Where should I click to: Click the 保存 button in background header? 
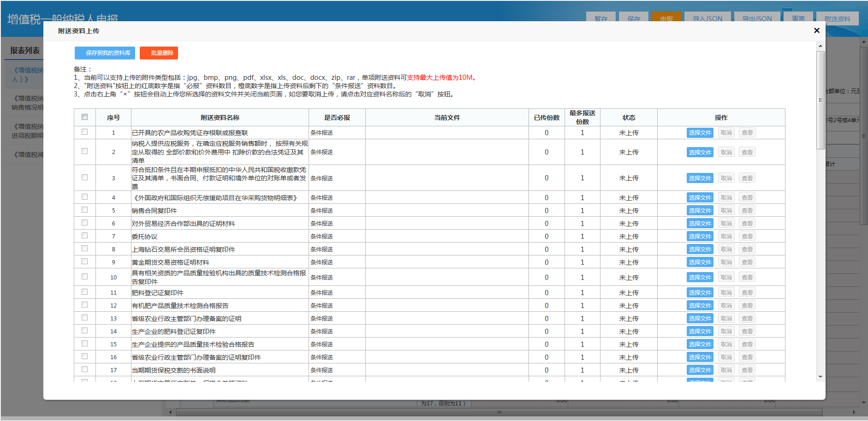point(634,17)
